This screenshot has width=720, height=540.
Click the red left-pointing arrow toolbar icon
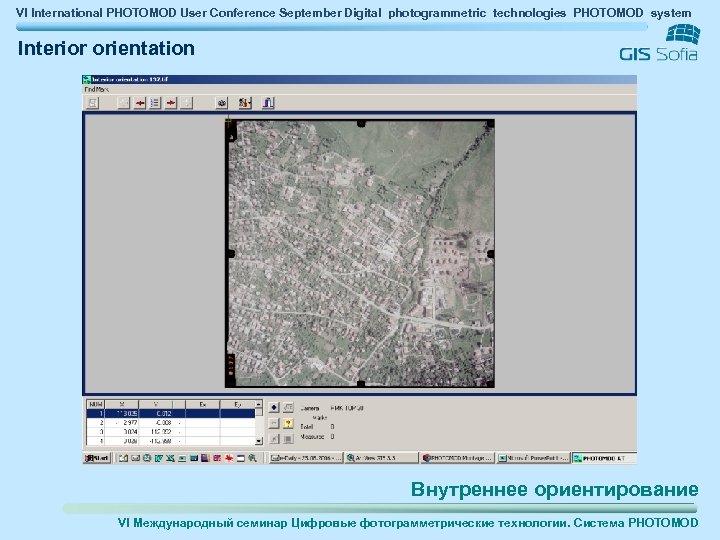click(140, 103)
